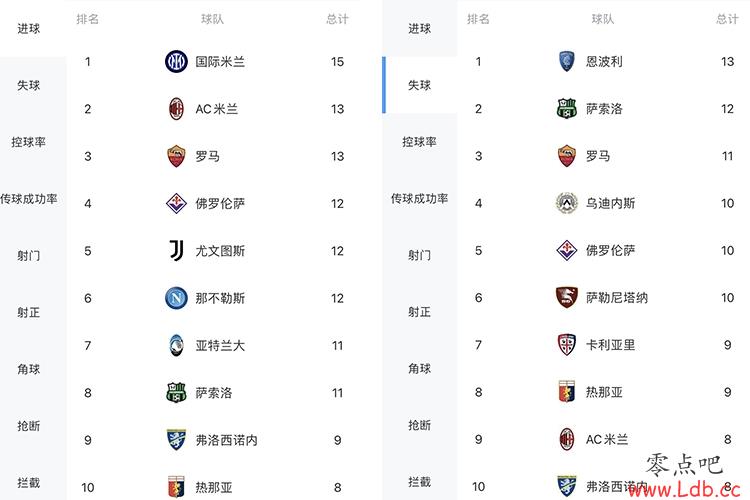750x500 pixels.
Task: Click the 总计 column header in left table
Action: pos(337,19)
